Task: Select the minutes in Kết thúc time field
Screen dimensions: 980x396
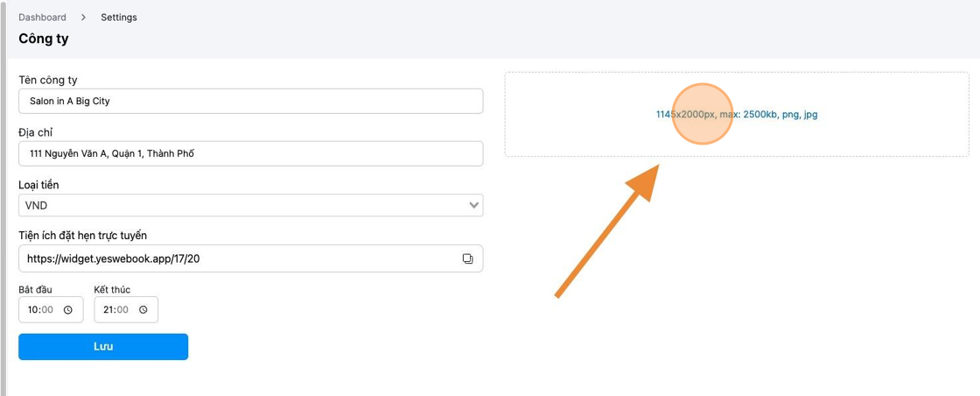Action: 123,309
